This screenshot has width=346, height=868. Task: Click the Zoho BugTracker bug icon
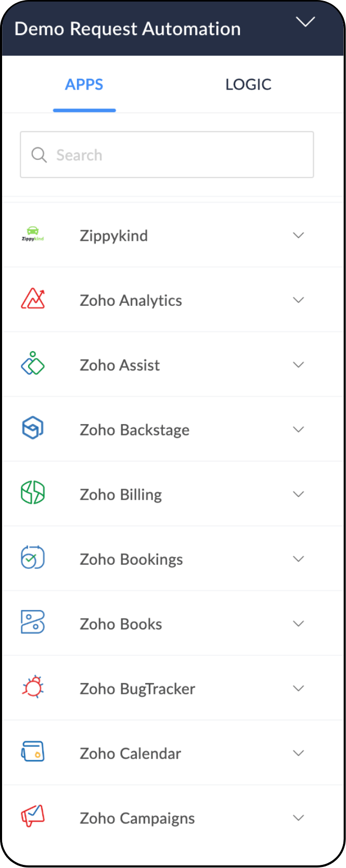click(x=33, y=687)
